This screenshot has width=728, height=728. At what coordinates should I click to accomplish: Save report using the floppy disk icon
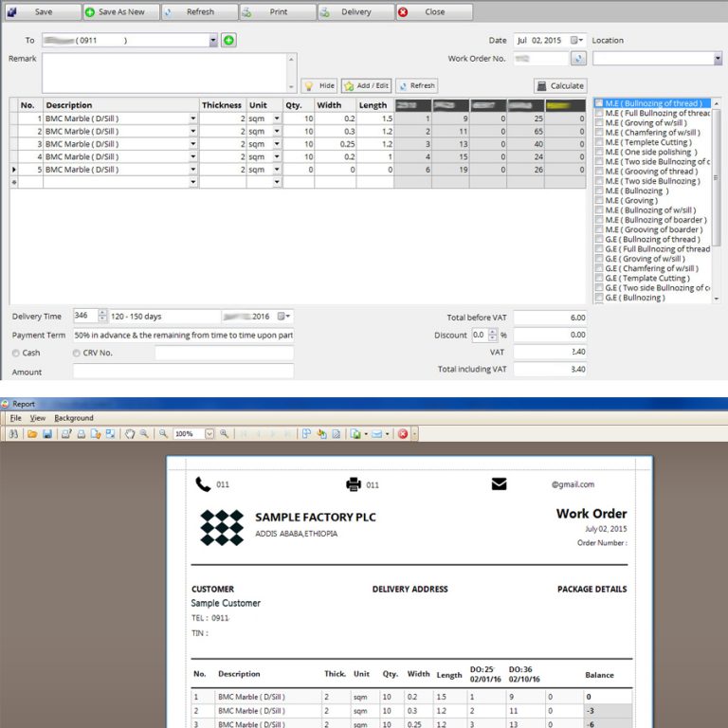[x=46, y=433]
